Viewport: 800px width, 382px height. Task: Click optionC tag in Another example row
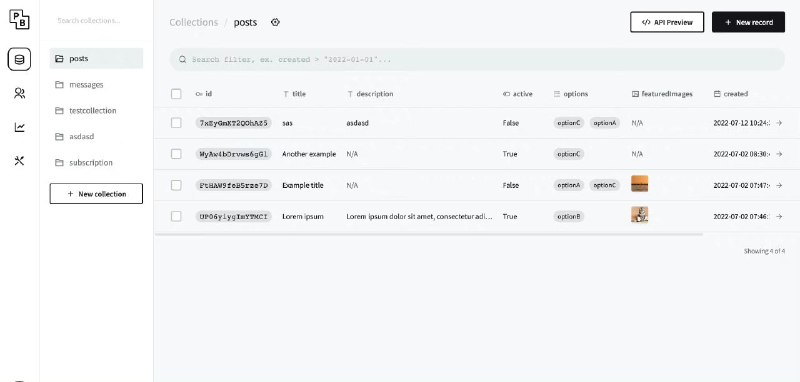click(x=568, y=154)
